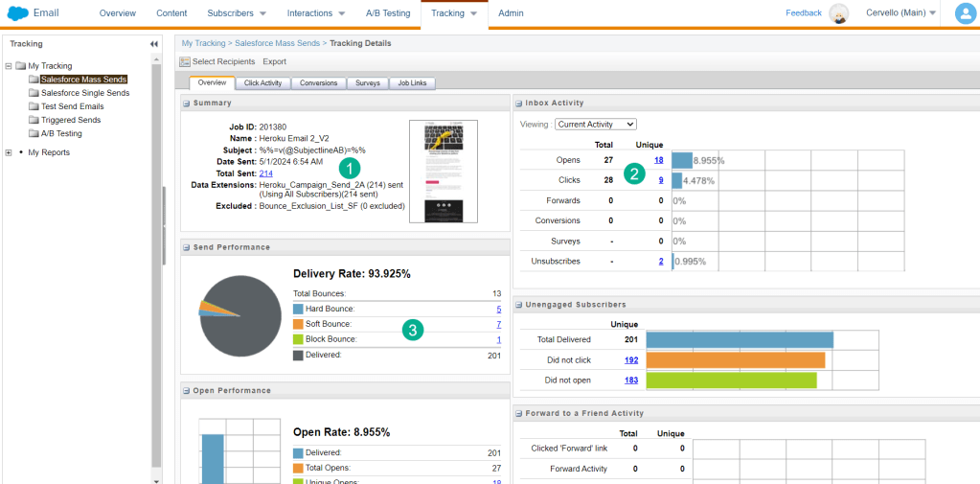Click the Salesforce cloud logo
The image size is (980, 484).
pyautogui.click(x=18, y=13)
